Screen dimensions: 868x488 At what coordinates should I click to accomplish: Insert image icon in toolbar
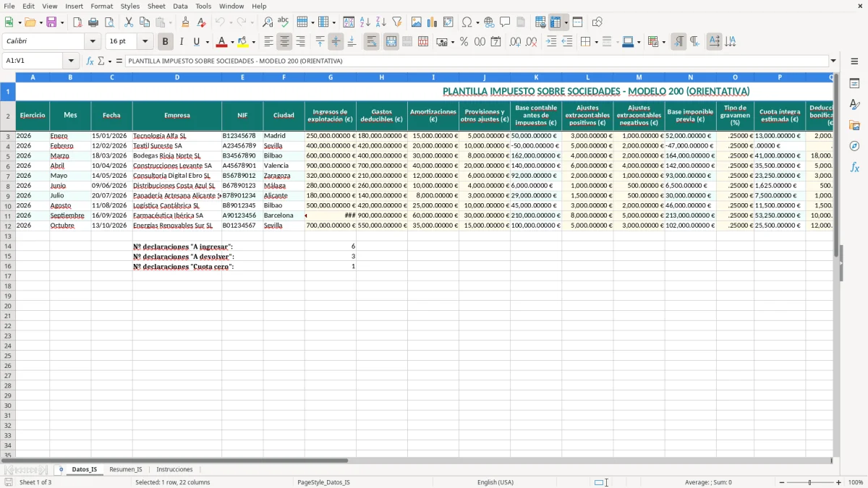(416, 22)
